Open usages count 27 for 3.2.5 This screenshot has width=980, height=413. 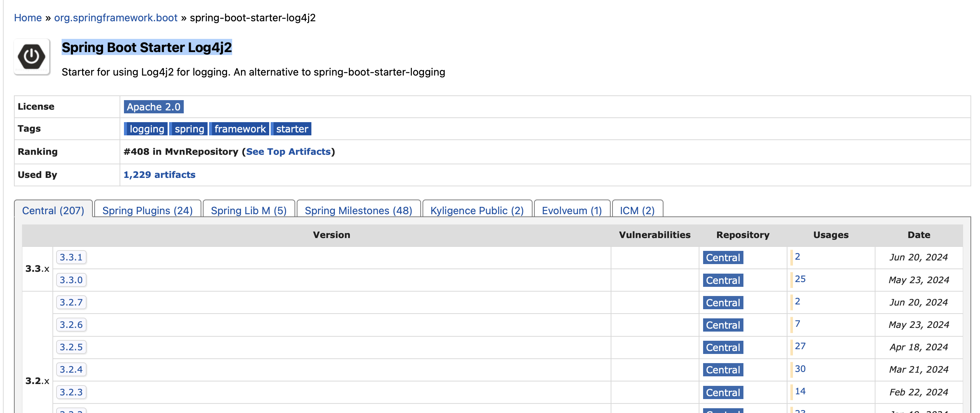pos(800,346)
